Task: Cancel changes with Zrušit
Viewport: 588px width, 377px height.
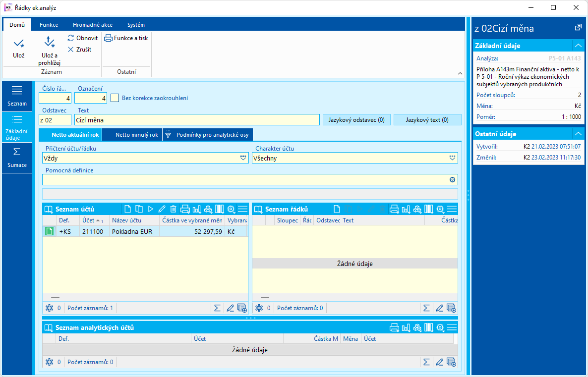Action: pyautogui.click(x=79, y=49)
